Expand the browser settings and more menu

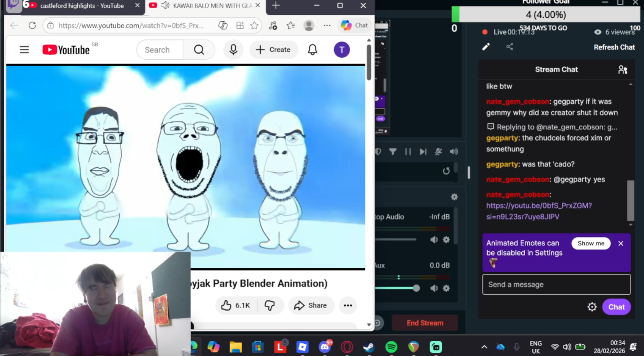point(327,26)
